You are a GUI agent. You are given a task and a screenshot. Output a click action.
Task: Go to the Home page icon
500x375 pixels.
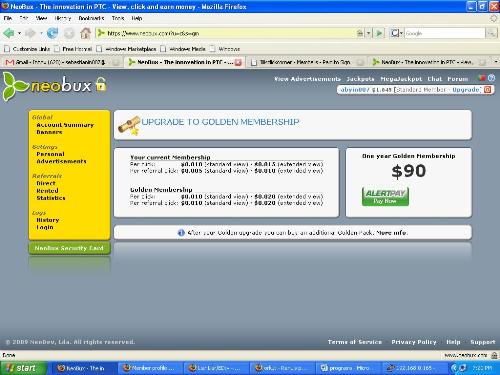pos(85,33)
